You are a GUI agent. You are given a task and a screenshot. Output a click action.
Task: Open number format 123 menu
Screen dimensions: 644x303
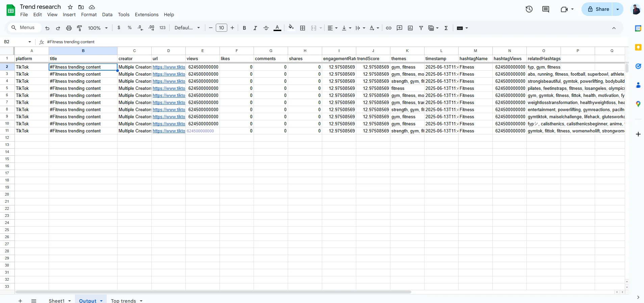tap(162, 28)
